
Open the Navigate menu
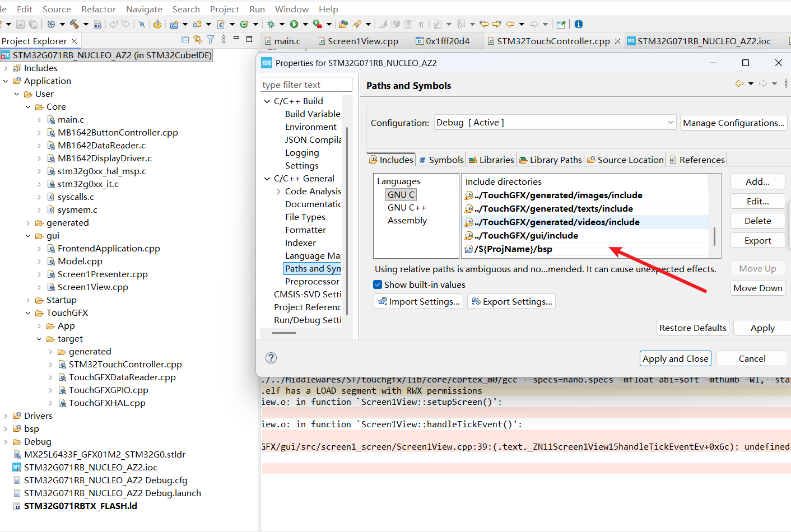coord(144,9)
